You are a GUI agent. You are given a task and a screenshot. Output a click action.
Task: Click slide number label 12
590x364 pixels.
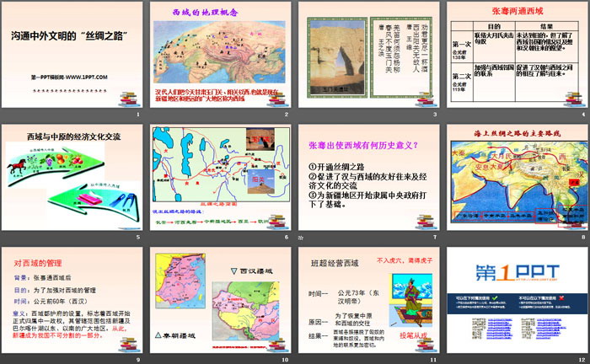click(x=582, y=360)
